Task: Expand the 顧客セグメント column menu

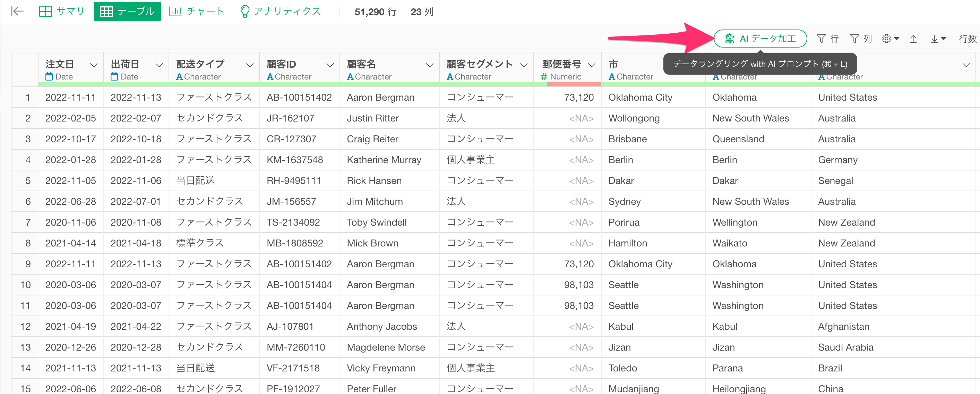Action: (524, 65)
